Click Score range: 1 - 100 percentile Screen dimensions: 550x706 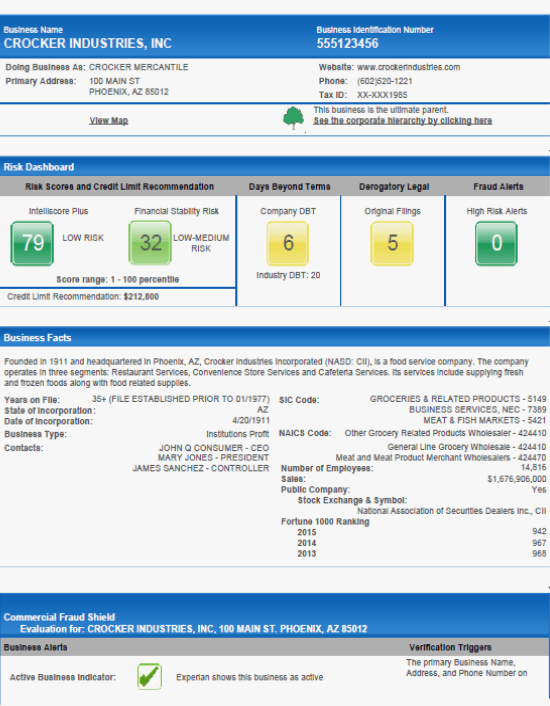click(x=117, y=280)
